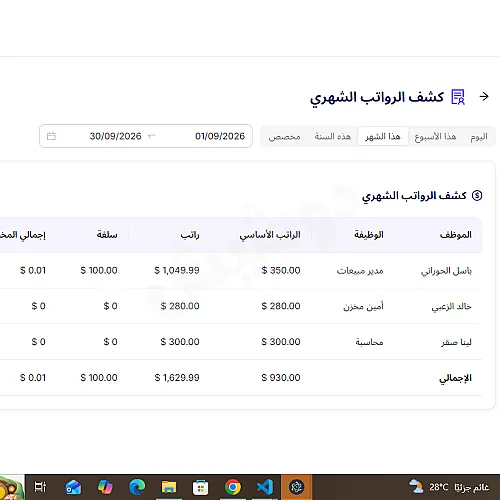500x500 pixels.
Task: Click job title محاسبة
Action: coord(369,342)
